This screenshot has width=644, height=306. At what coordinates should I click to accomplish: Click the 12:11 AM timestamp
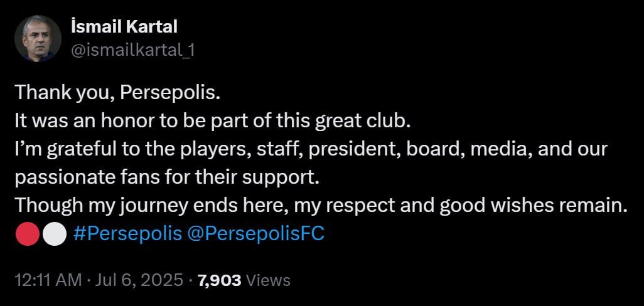pos(48,280)
